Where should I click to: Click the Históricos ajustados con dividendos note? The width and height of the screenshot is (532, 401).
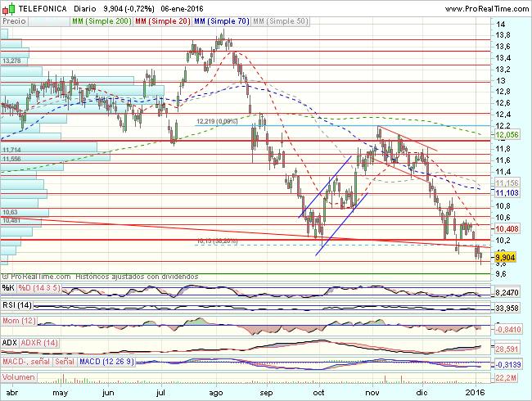(x=137, y=277)
